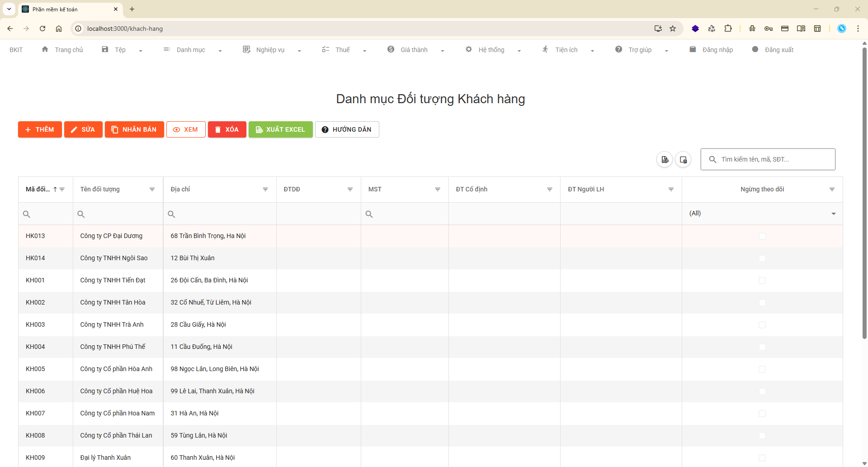Click the SỬA button
868x467 pixels.
click(x=83, y=129)
